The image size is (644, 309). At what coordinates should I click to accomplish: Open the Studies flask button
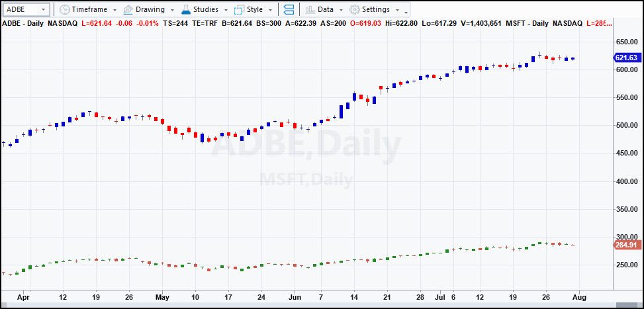[200, 9]
